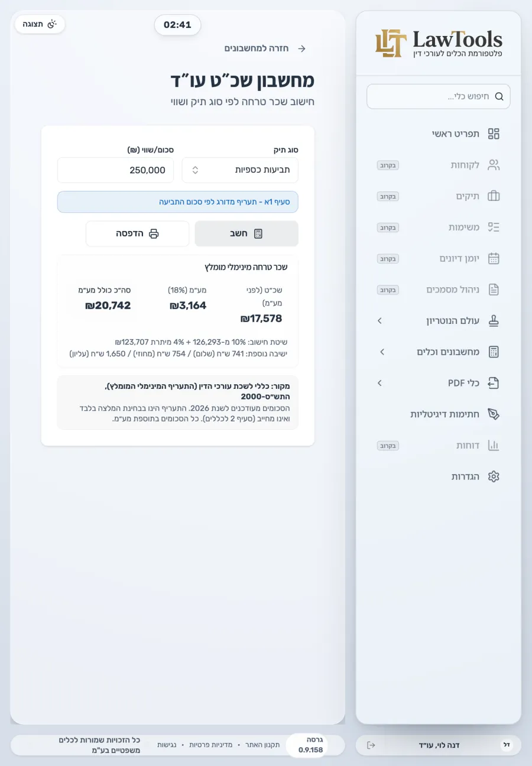Viewport: 532px width, 766px height.
Task: Click the clients people icon
Action: click(494, 165)
